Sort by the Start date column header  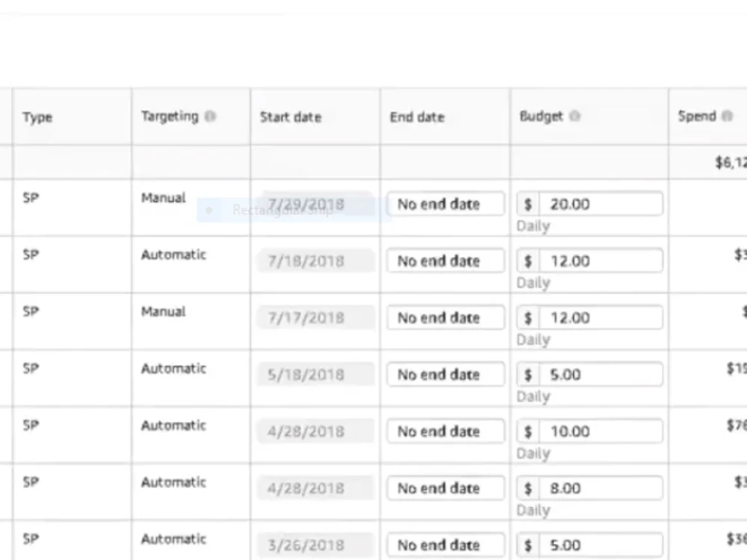coord(291,117)
